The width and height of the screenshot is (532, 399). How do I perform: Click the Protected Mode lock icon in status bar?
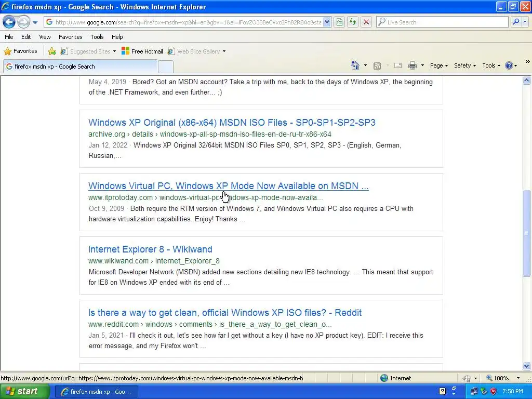pos(467,378)
